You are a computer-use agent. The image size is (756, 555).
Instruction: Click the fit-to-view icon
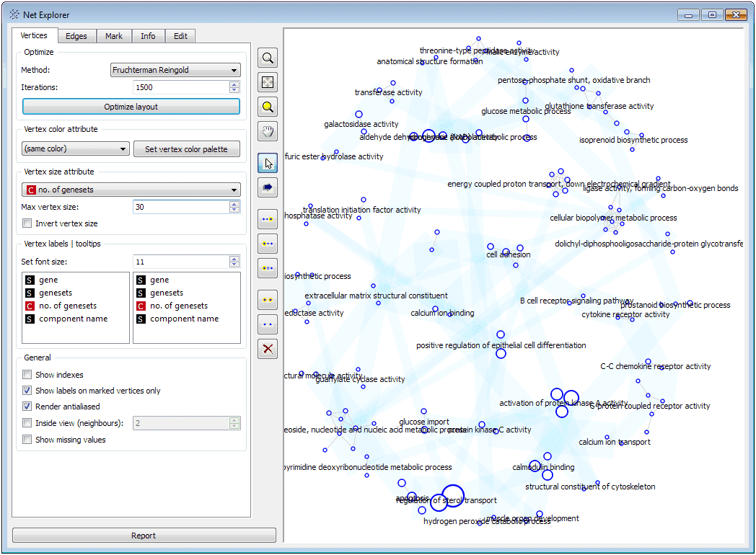(267, 81)
